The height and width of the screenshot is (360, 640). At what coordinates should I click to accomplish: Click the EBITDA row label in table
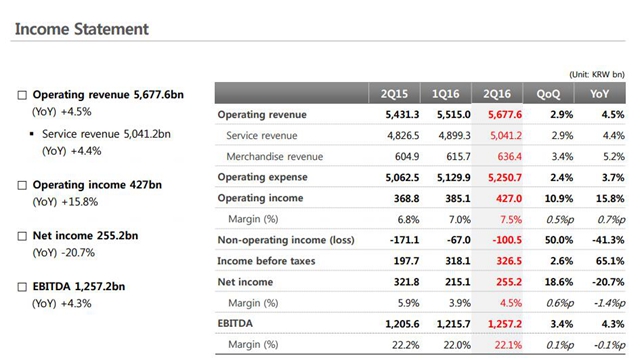(x=235, y=324)
